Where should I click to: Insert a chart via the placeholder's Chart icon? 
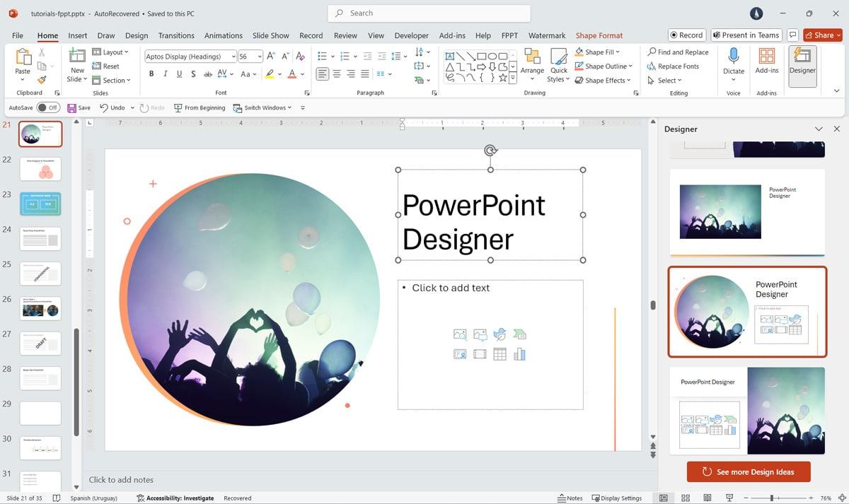tap(519, 353)
